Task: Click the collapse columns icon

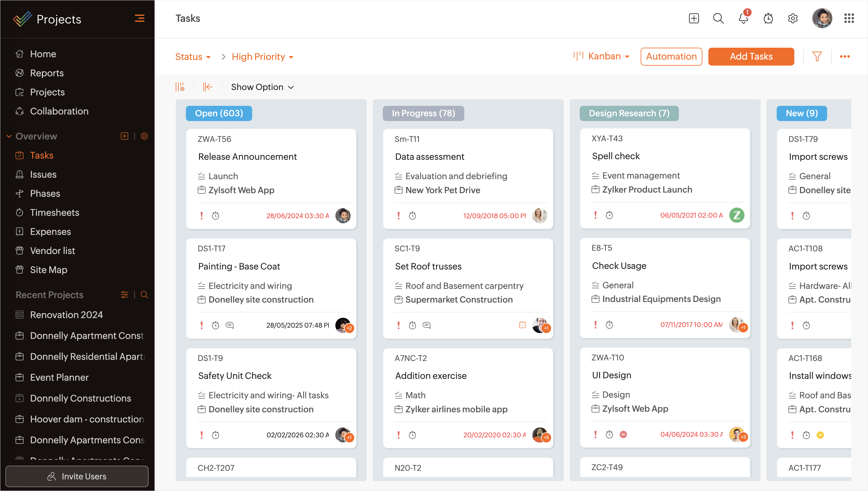Action: 208,87
